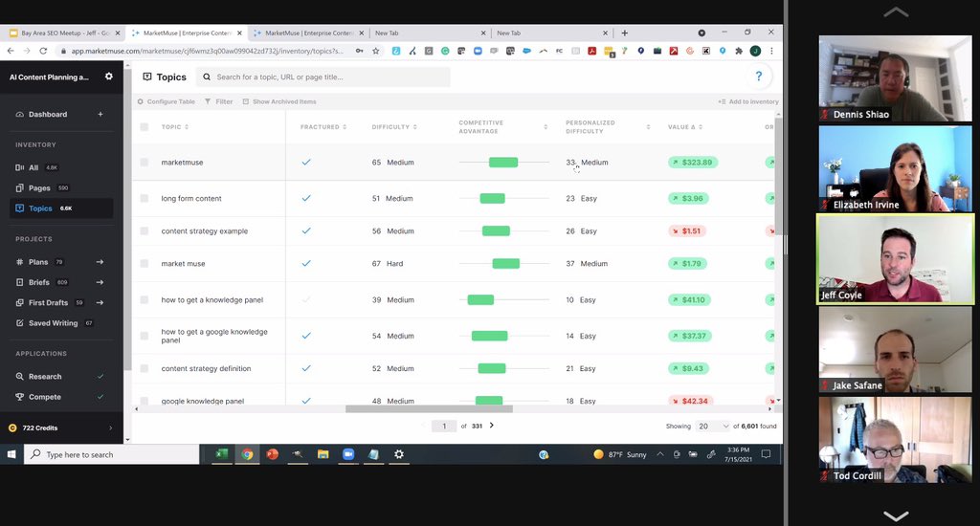Screen dimensions: 980x526
Task: Open Windows Settings gear on taskbar
Action: tap(399, 454)
